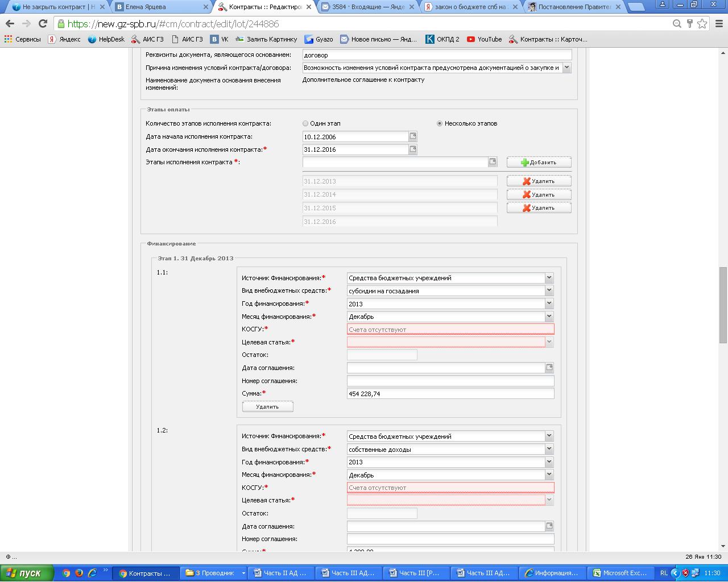Click Удалить next to stage 31.12.2014

(x=539, y=194)
